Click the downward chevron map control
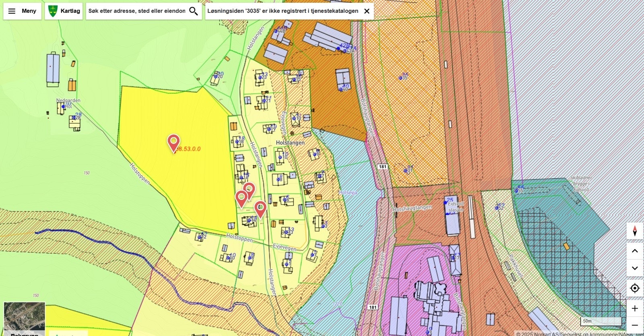Viewport: 644px width, 336px height. coord(635,268)
